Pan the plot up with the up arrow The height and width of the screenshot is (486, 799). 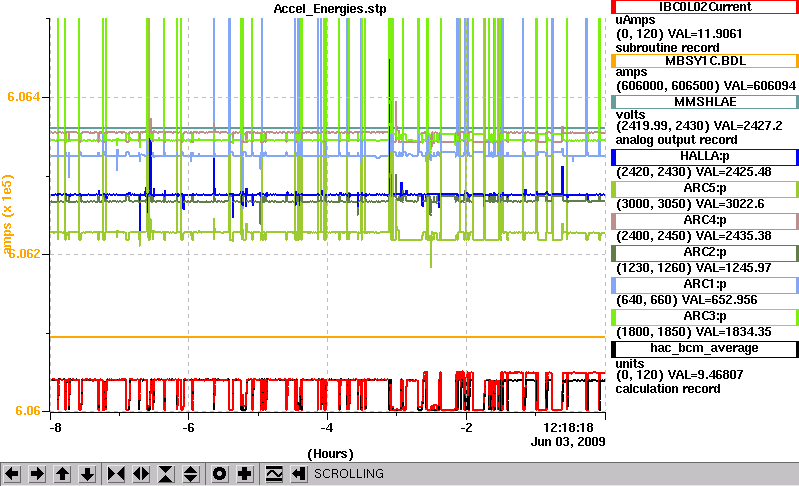pyautogui.click(x=62, y=474)
